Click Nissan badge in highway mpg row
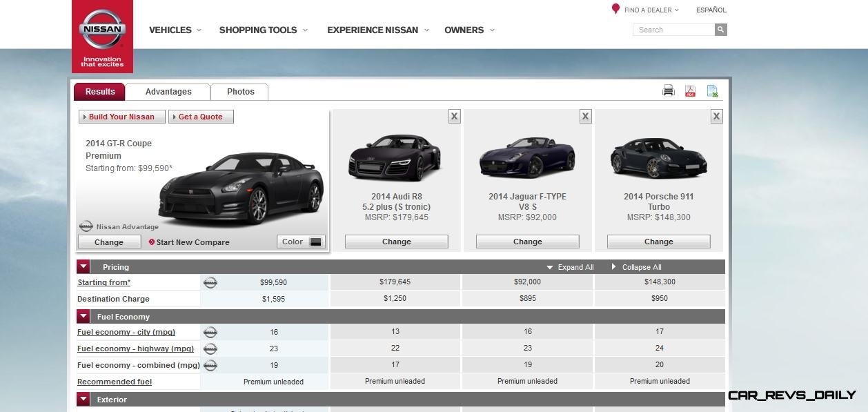The height and width of the screenshot is (412, 868). click(210, 349)
